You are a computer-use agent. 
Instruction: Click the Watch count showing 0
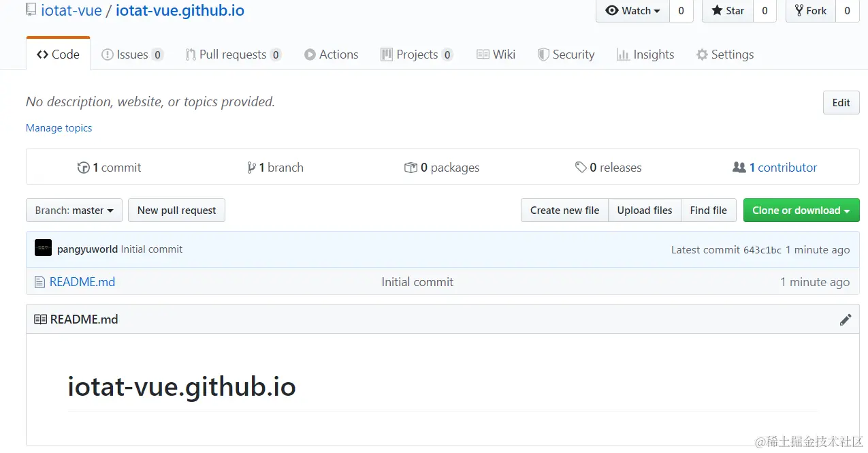point(681,10)
